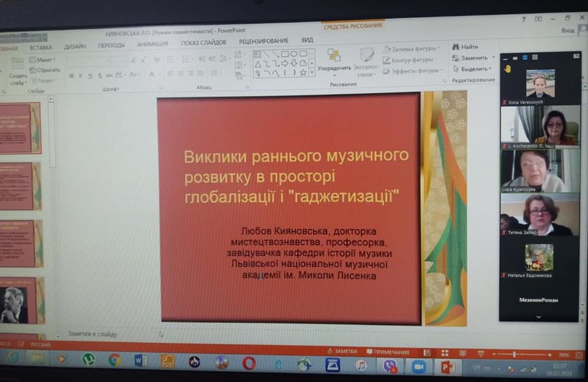The width and height of the screenshot is (588, 382).
Task: Open Opera browser from the taskbar
Action: point(249,363)
